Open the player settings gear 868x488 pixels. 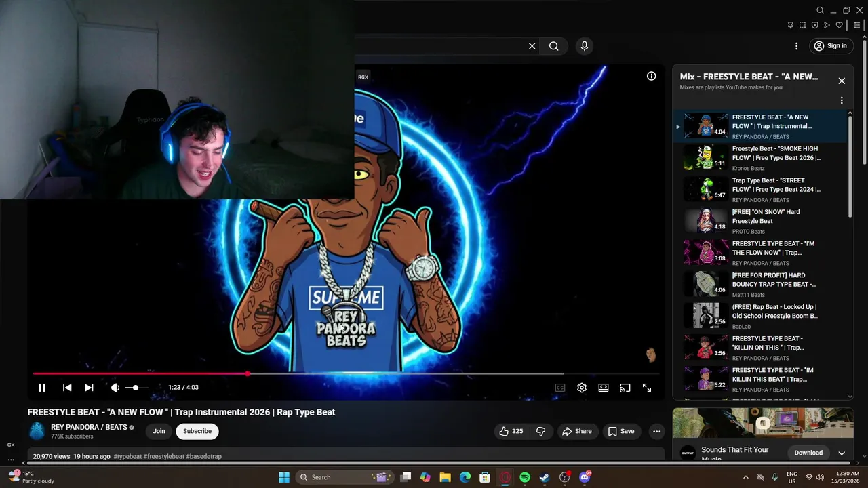582,388
